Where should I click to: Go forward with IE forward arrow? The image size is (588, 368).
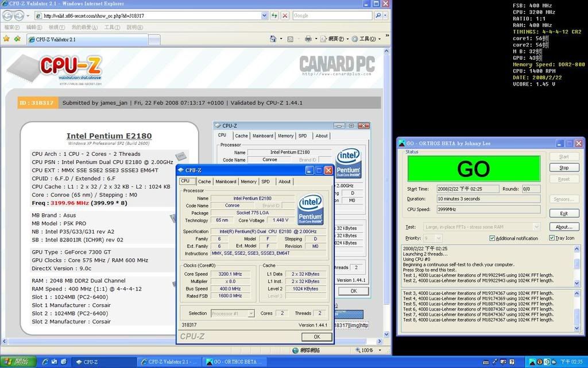(18, 16)
